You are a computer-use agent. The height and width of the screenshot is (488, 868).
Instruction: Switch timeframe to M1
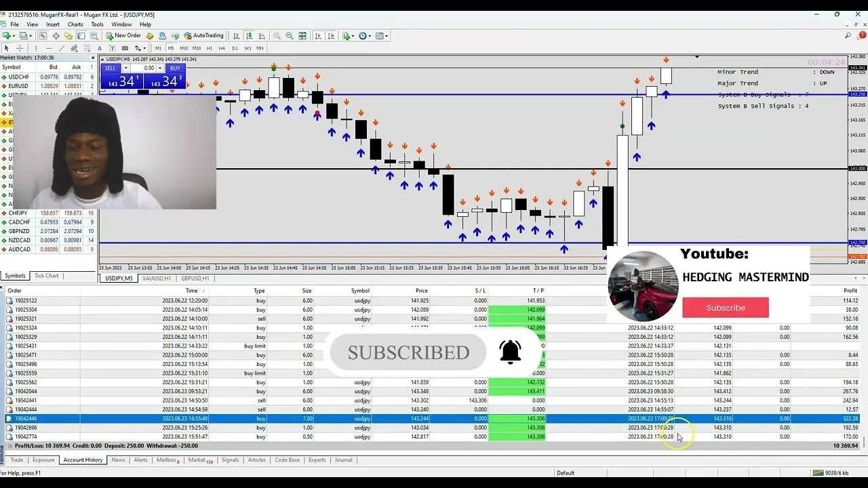pyautogui.click(x=159, y=48)
